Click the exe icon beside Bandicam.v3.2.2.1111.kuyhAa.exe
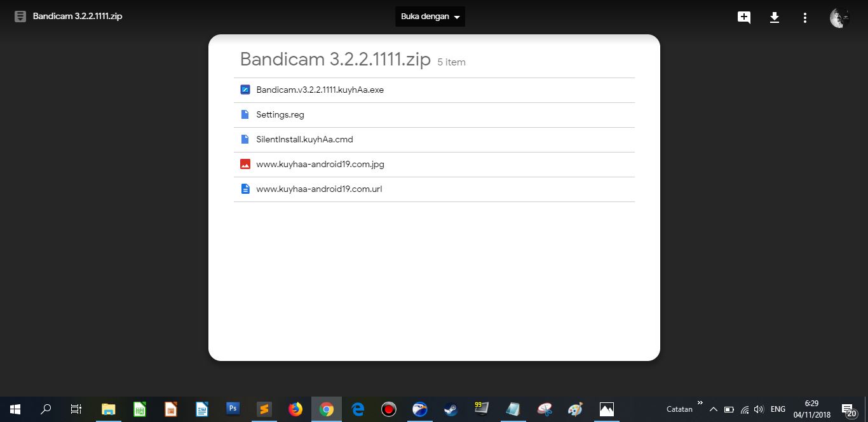 pyautogui.click(x=245, y=90)
